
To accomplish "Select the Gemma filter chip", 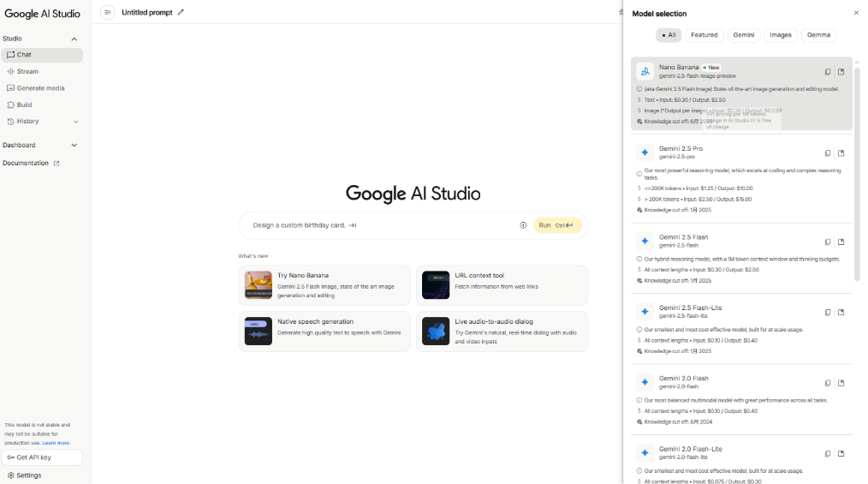I will pos(818,35).
